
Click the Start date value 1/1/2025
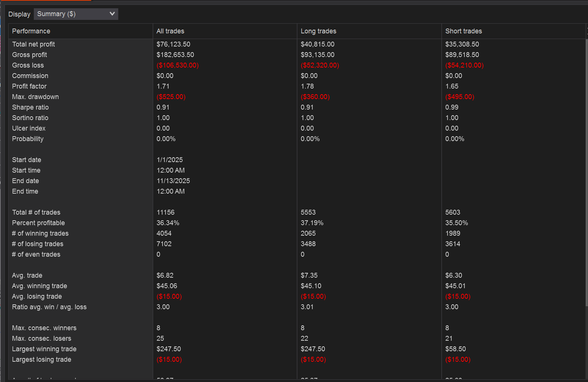(170, 160)
